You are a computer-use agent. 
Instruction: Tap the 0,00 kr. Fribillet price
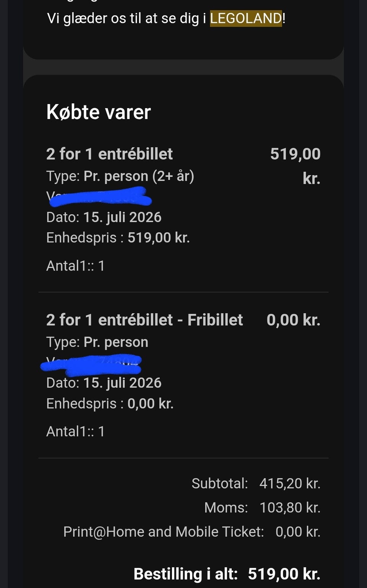click(293, 320)
